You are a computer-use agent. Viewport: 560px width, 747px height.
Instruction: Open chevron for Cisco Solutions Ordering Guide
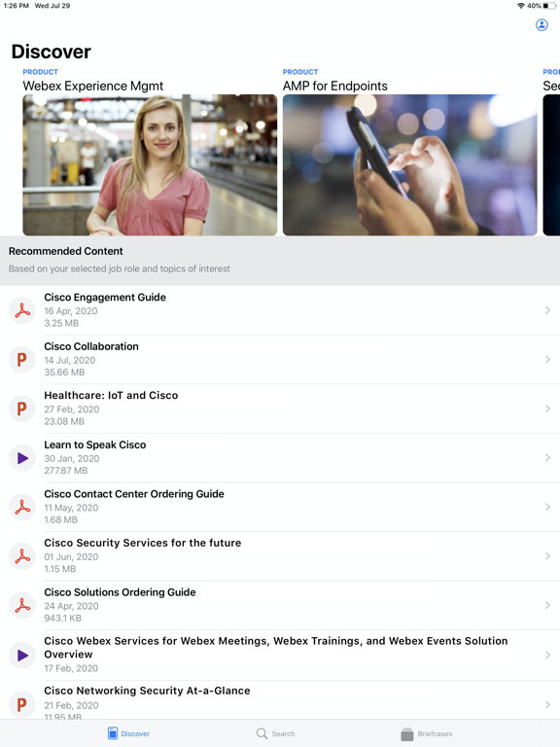547,605
